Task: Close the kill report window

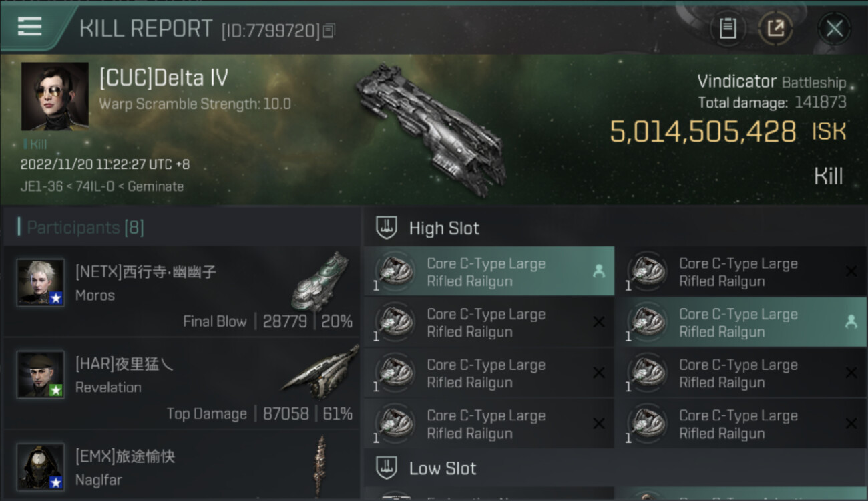Action: (835, 29)
